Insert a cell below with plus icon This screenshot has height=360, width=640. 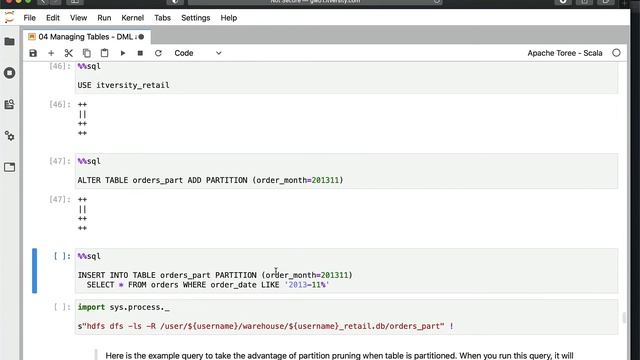51,53
